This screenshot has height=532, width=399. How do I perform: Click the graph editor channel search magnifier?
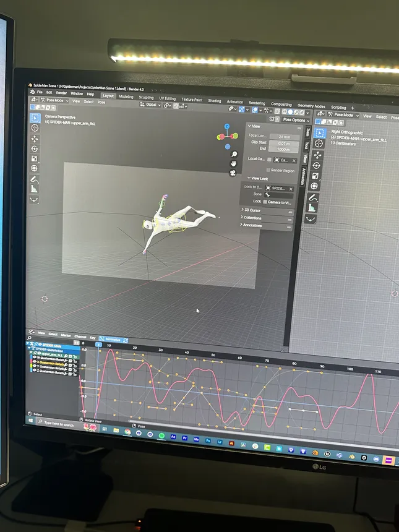[29, 338]
